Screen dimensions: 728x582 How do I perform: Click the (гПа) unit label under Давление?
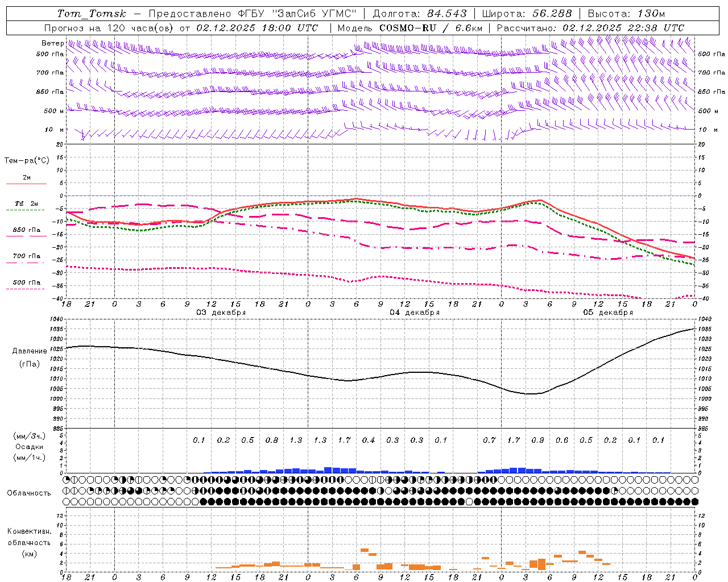[x=30, y=364]
